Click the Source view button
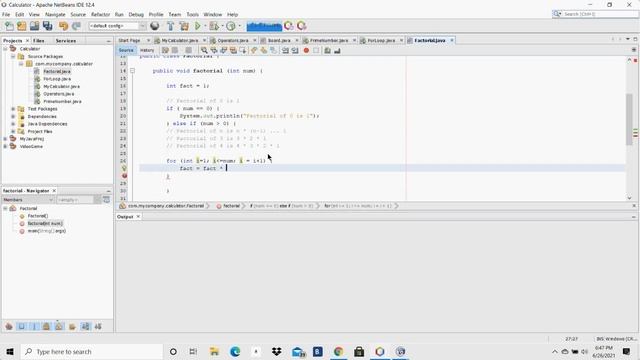The height and width of the screenshot is (360, 640). (126, 51)
